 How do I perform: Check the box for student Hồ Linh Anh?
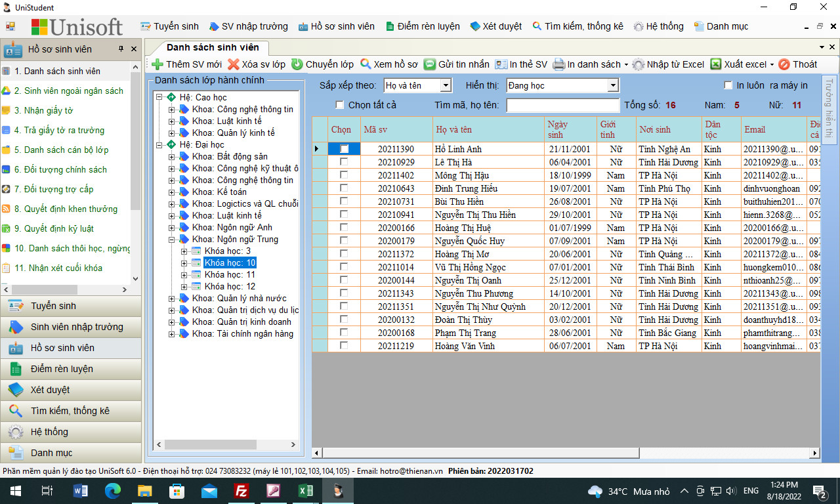344,149
